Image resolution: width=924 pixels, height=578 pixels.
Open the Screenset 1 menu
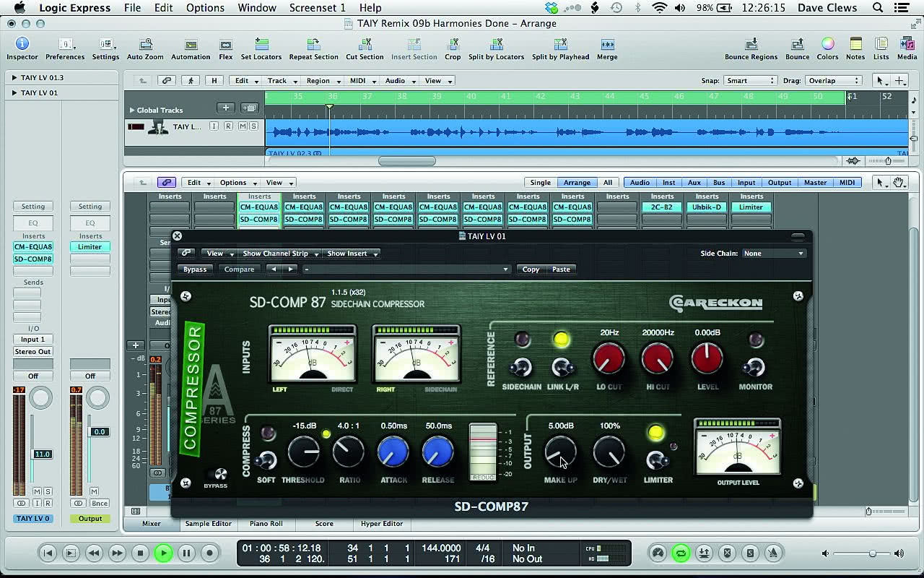[x=317, y=8]
